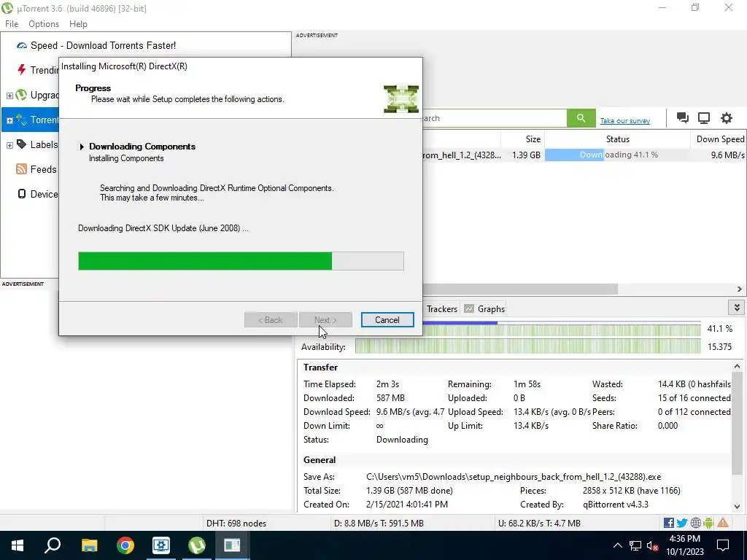The image size is (747, 560).
Task: Click the Availability pieces bar
Action: coord(528,346)
